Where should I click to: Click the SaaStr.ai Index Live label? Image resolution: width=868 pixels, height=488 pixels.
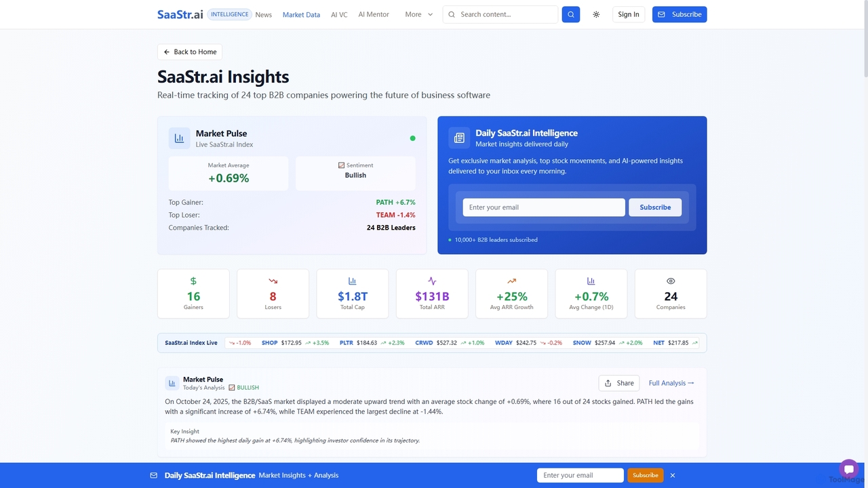click(191, 343)
